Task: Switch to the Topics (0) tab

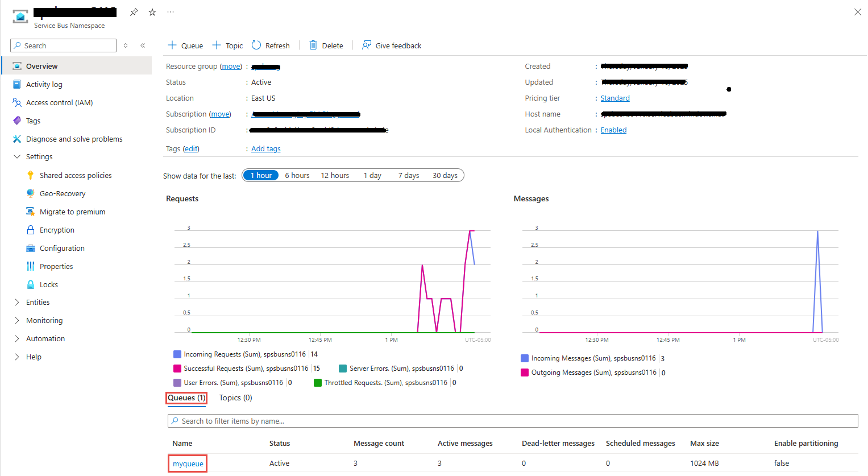Action: [236, 398]
